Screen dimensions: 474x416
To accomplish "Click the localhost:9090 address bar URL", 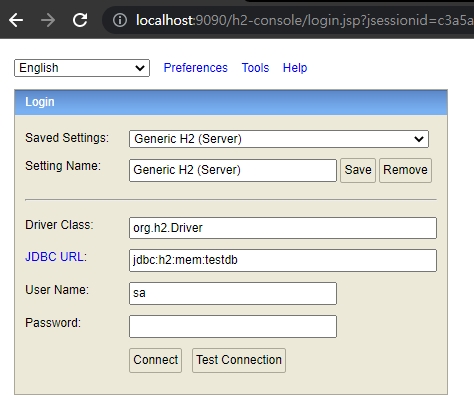I will pos(304,20).
